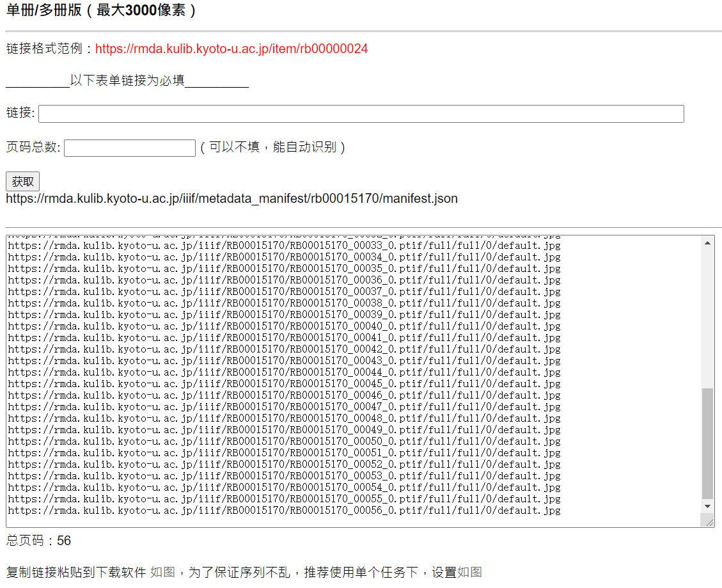The height and width of the screenshot is (588, 722).
Task: Click the URL line ending 00033_0.ptif
Action: click(284, 245)
